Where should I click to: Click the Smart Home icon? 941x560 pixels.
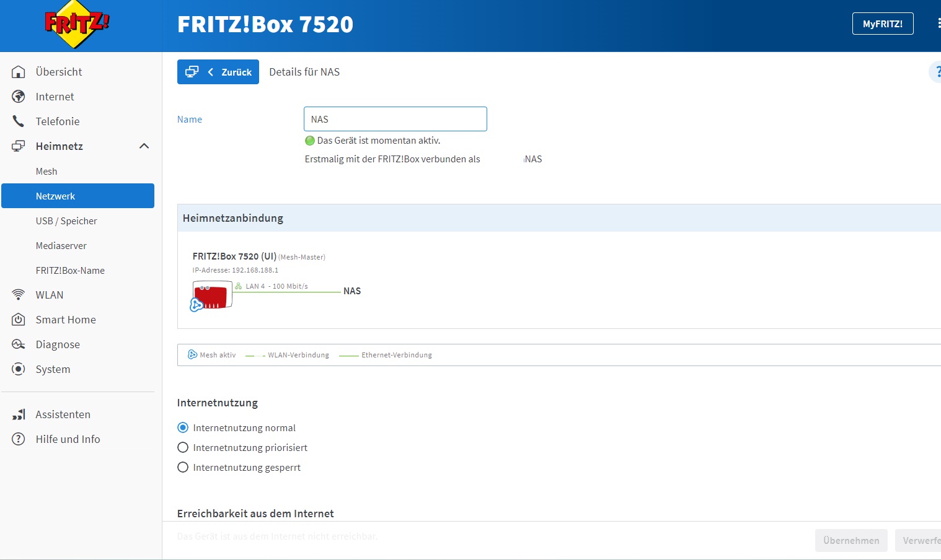point(19,320)
